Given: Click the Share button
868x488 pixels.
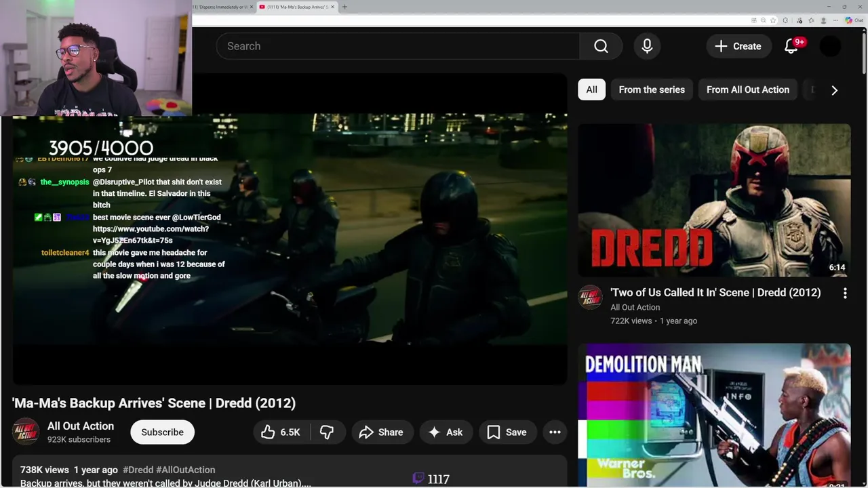Looking at the screenshot, I should [382, 432].
